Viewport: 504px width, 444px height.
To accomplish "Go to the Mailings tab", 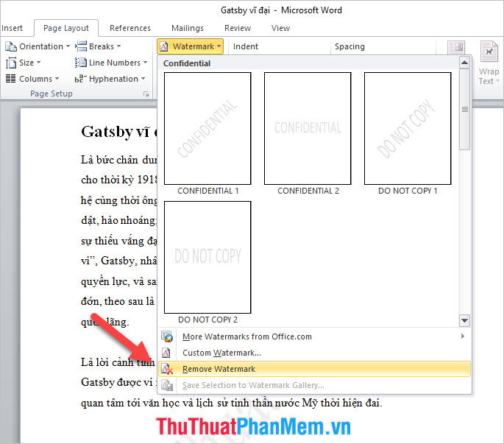I will (188, 28).
